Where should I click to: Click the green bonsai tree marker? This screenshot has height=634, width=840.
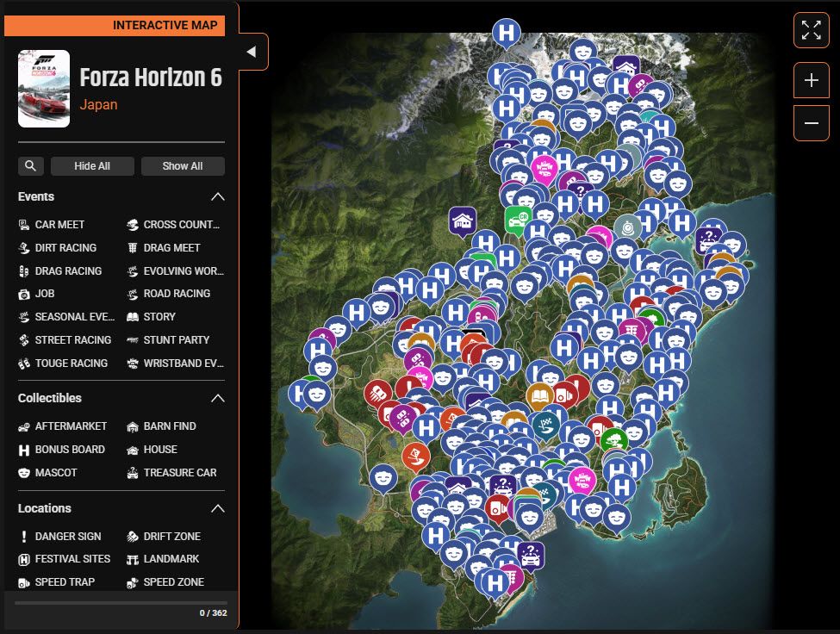(x=614, y=441)
